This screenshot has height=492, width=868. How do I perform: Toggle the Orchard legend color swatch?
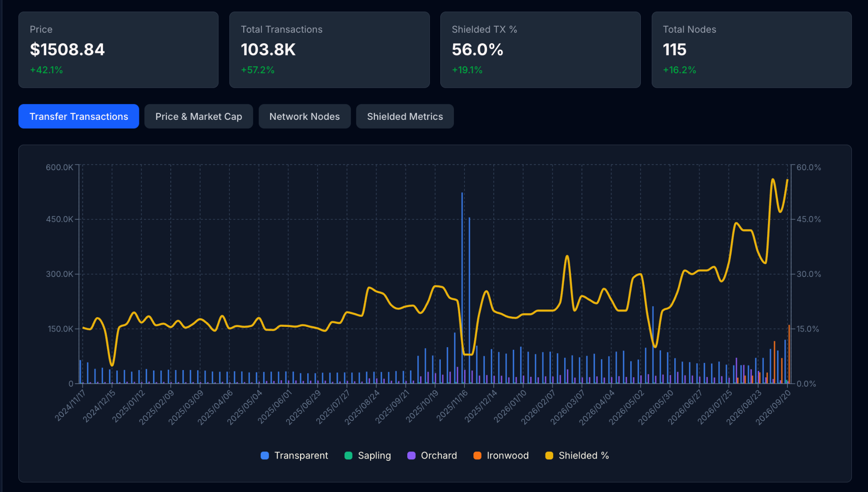point(412,456)
